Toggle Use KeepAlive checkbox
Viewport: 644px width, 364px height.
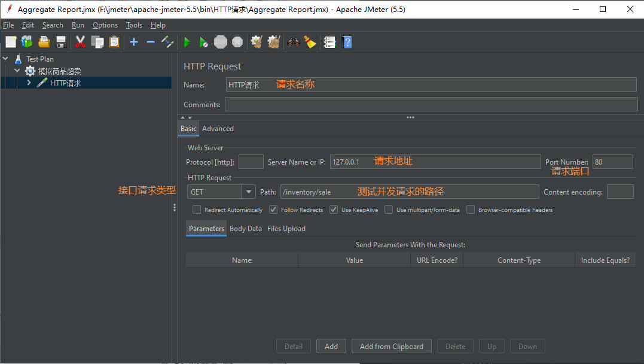click(334, 210)
